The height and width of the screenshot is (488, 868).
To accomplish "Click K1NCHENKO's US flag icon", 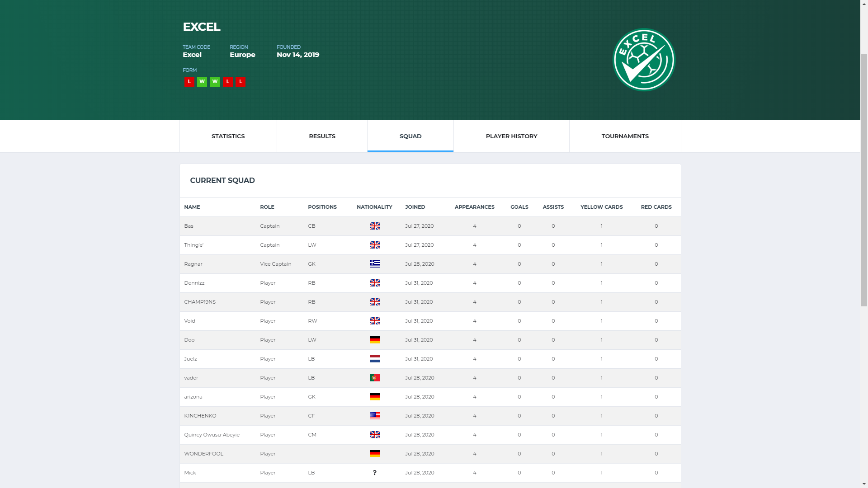I will [x=374, y=416].
